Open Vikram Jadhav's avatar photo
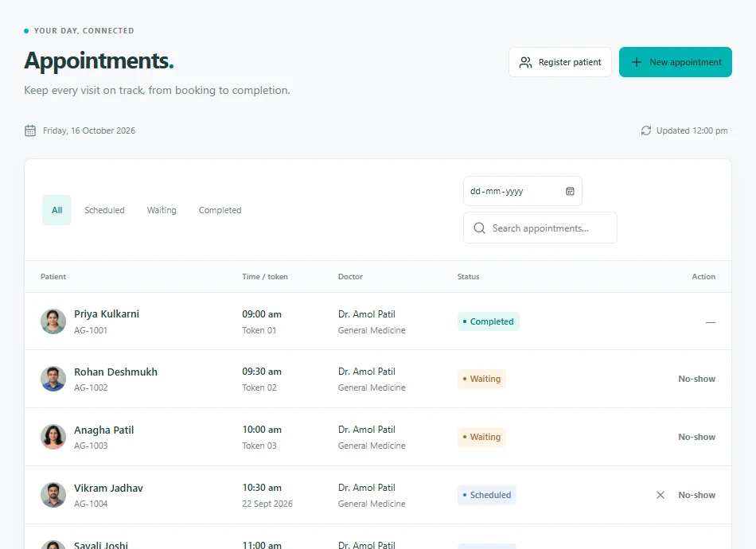The height and width of the screenshot is (549, 756). click(53, 495)
